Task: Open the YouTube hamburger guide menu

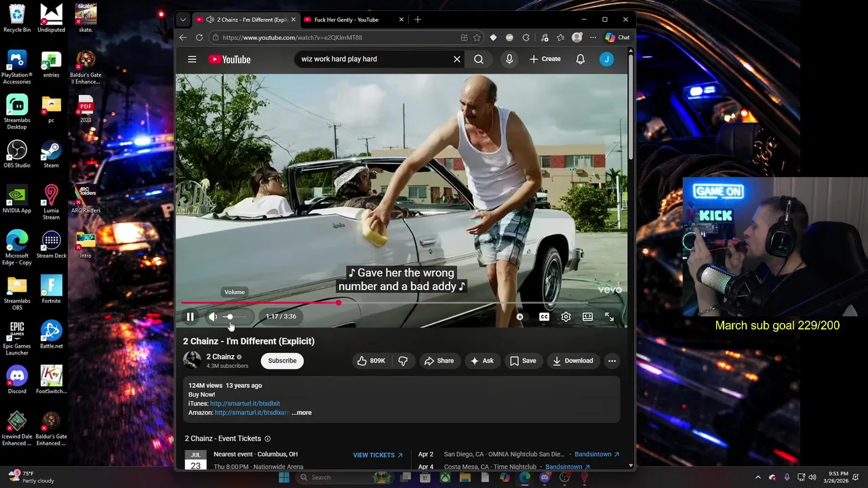Action: 192,59
